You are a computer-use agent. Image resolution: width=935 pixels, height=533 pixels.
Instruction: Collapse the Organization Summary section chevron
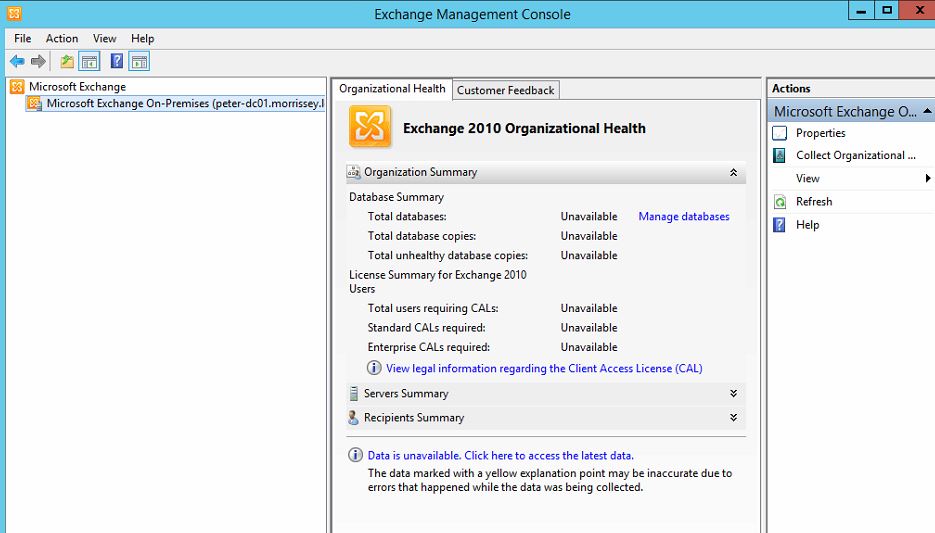733,172
